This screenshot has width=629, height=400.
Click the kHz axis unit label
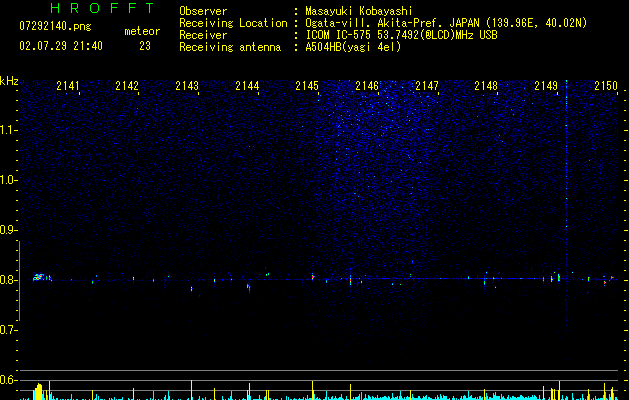pos(9,81)
